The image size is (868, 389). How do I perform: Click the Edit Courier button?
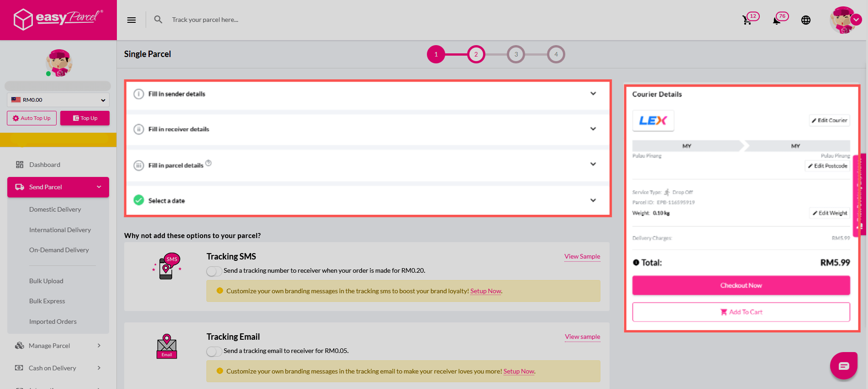coord(830,120)
